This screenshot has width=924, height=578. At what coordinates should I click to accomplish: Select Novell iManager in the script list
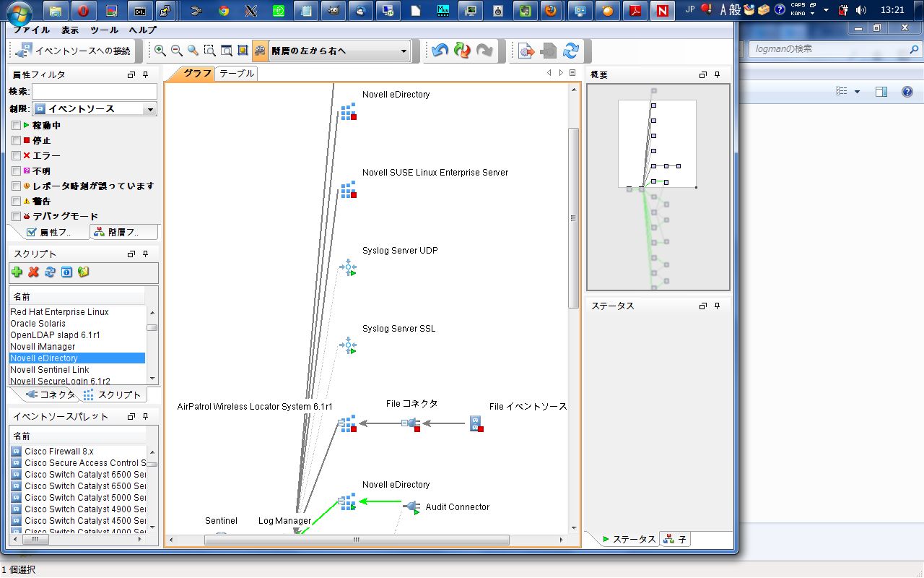[x=77, y=347]
